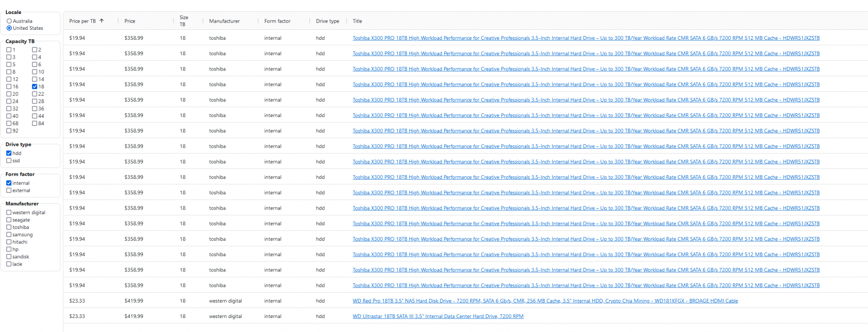Check the hp manufacturer option

9,249
